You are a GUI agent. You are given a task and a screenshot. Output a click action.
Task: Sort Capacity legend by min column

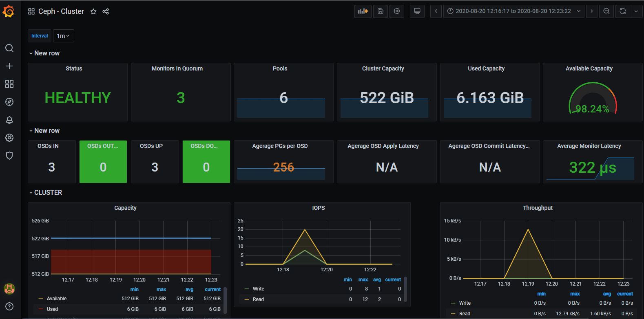135,289
